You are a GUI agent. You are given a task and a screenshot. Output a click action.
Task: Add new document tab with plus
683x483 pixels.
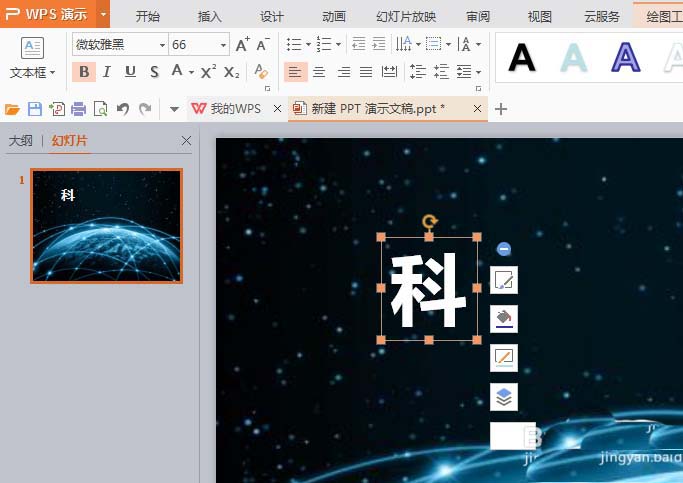click(x=501, y=109)
